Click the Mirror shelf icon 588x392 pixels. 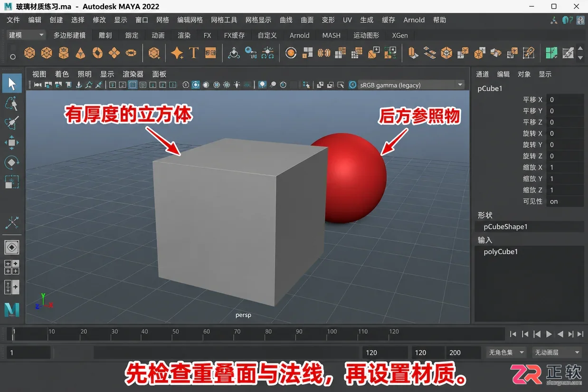point(324,53)
